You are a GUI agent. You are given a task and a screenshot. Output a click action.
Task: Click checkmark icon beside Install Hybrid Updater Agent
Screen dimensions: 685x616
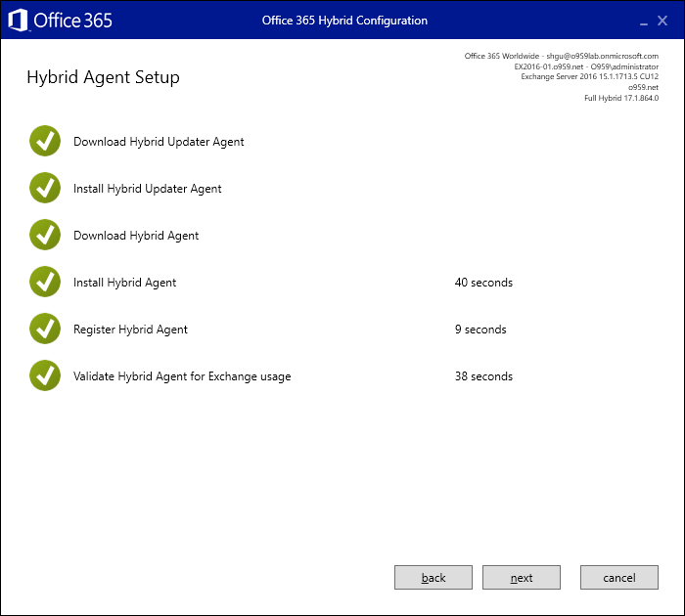45,188
